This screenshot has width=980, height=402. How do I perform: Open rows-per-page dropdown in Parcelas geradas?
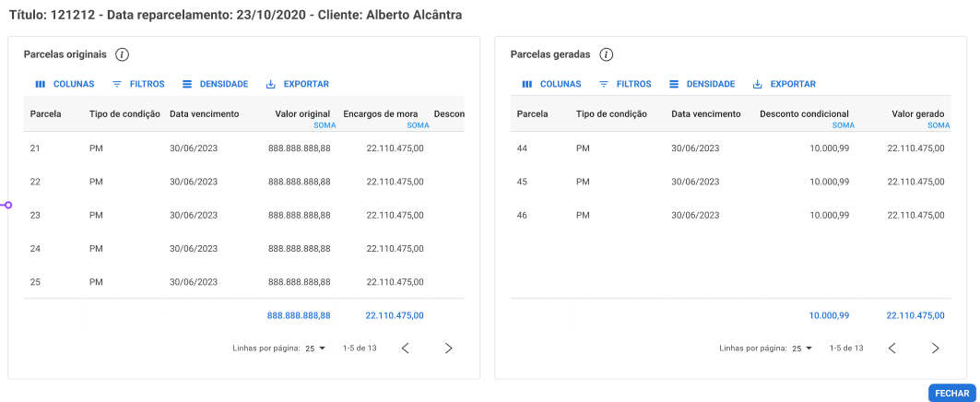[x=802, y=349]
